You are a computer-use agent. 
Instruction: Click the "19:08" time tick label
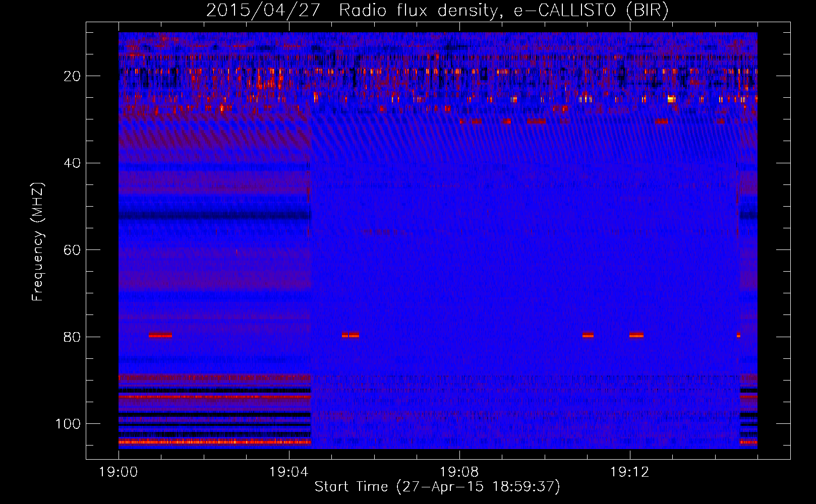pyautogui.click(x=459, y=472)
